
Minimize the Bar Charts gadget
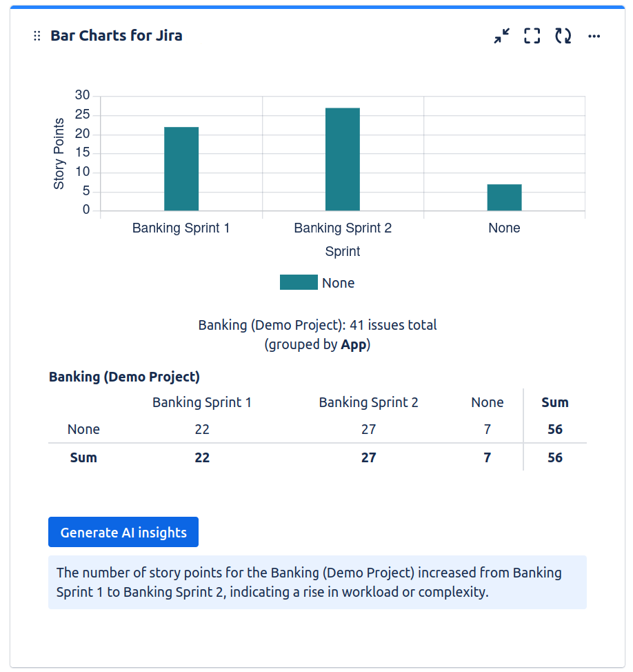click(502, 36)
